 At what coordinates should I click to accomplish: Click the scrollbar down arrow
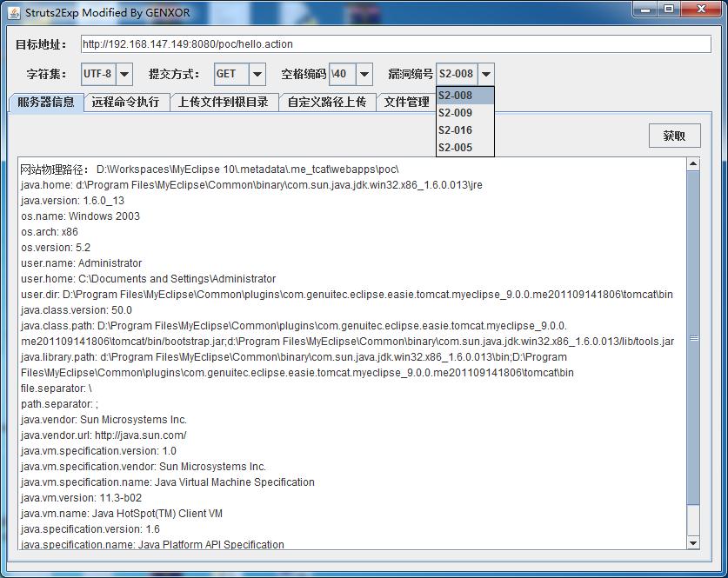point(692,542)
